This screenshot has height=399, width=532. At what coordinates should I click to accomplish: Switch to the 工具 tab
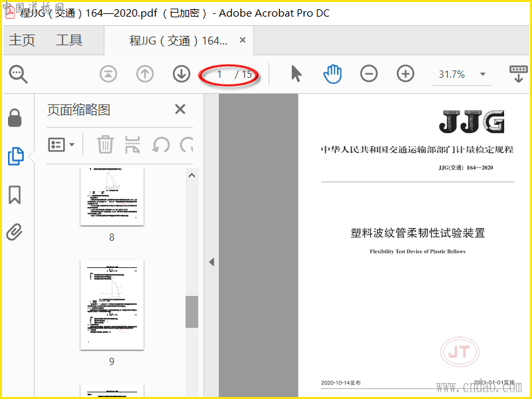(x=69, y=41)
